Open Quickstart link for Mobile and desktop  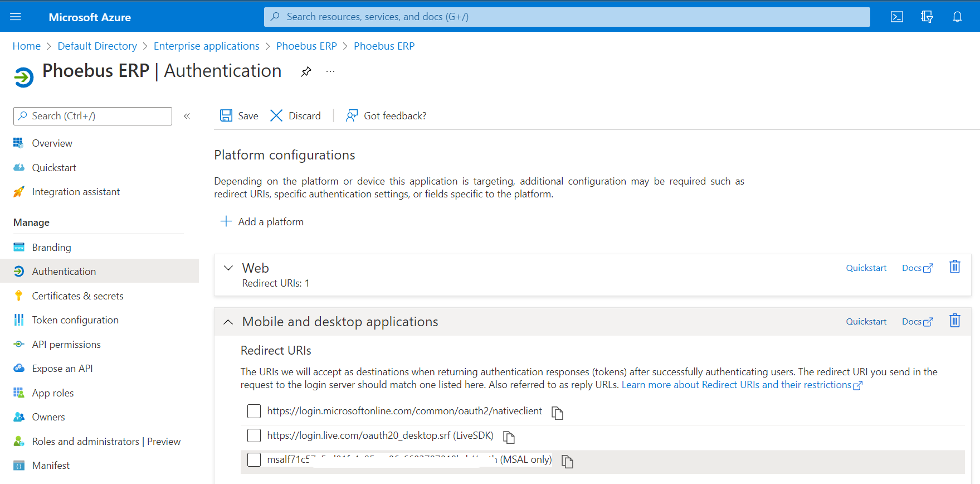(x=866, y=322)
